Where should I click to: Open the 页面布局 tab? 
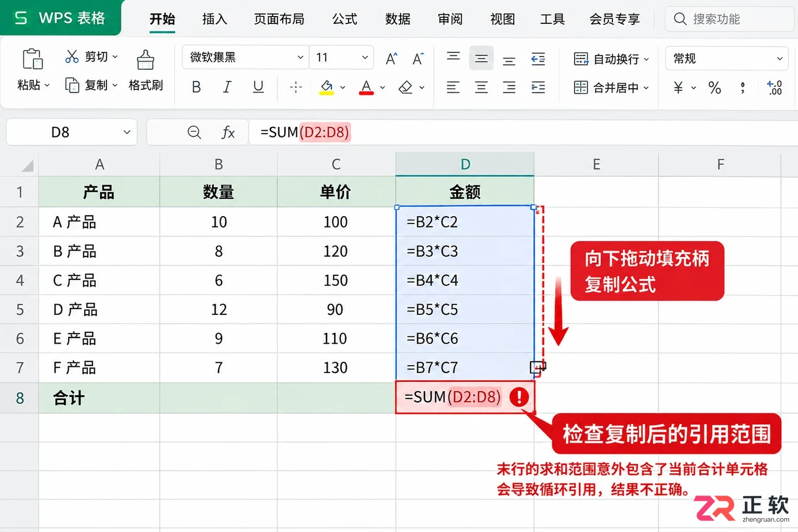[x=279, y=19]
